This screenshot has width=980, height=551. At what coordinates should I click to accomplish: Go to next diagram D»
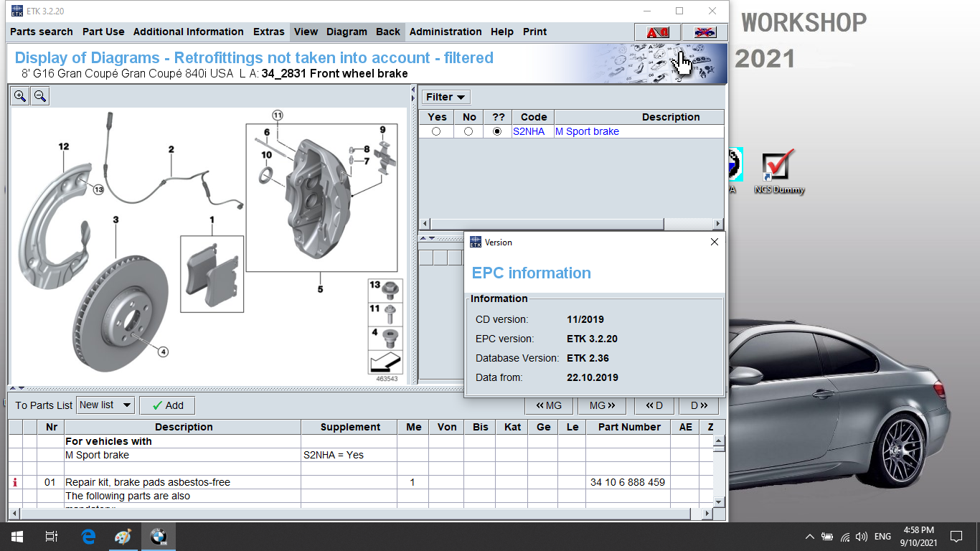tap(699, 405)
